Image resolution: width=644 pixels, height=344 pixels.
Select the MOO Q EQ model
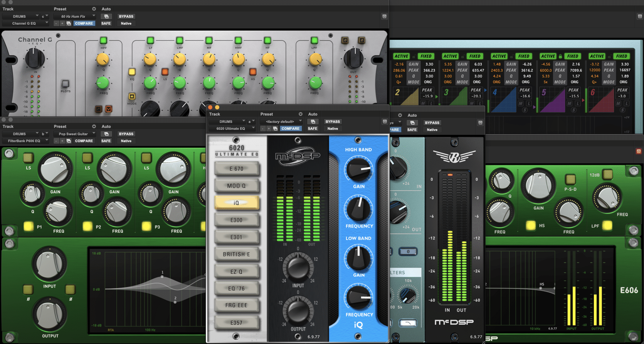(237, 186)
